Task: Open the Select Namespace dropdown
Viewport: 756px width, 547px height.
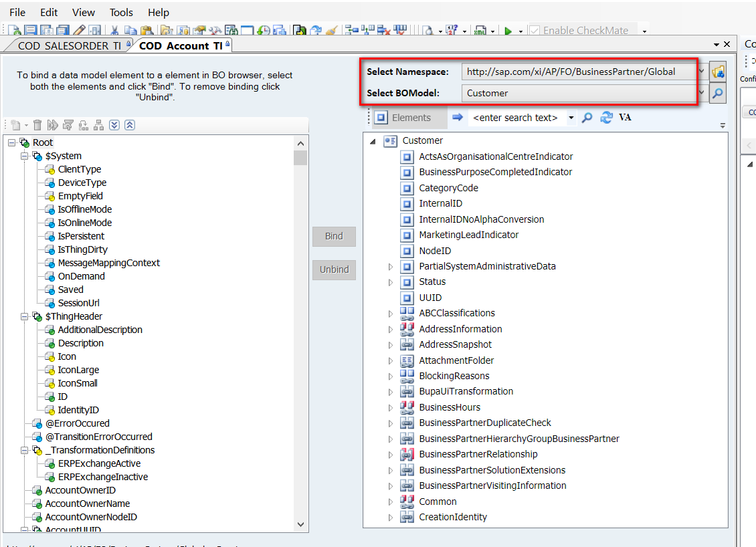Action: [x=702, y=72]
